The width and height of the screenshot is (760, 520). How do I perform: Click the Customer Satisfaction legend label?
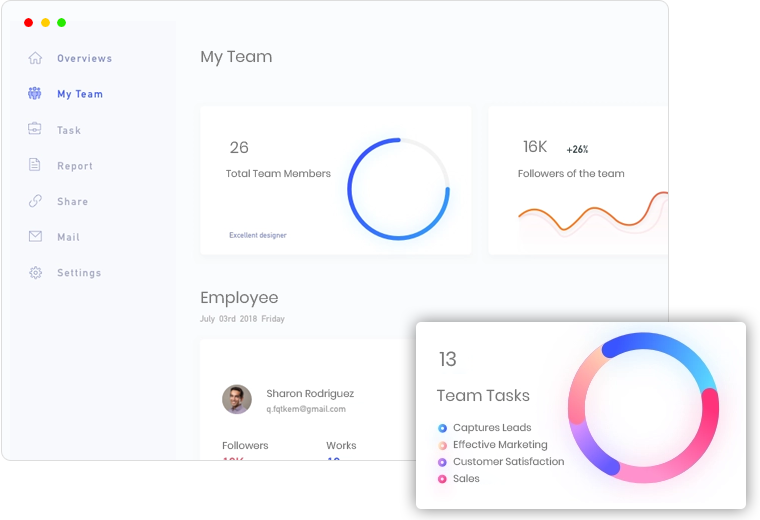(x=508, y=461)
